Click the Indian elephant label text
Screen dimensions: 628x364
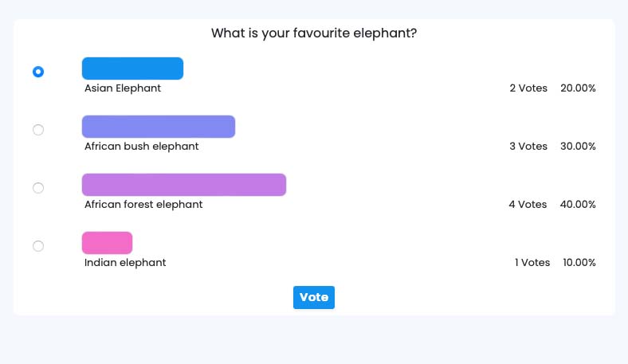tap(125, 263)
